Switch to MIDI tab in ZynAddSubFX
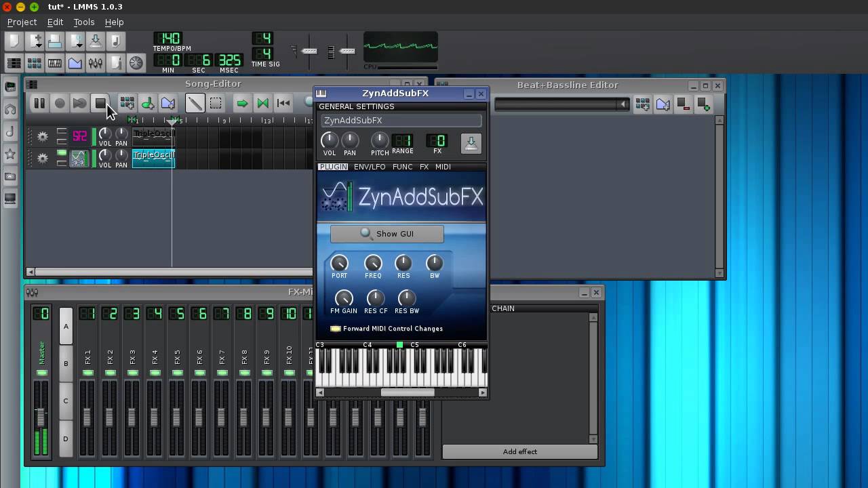This screenshot has width=868, height=488. coord(443,167)
